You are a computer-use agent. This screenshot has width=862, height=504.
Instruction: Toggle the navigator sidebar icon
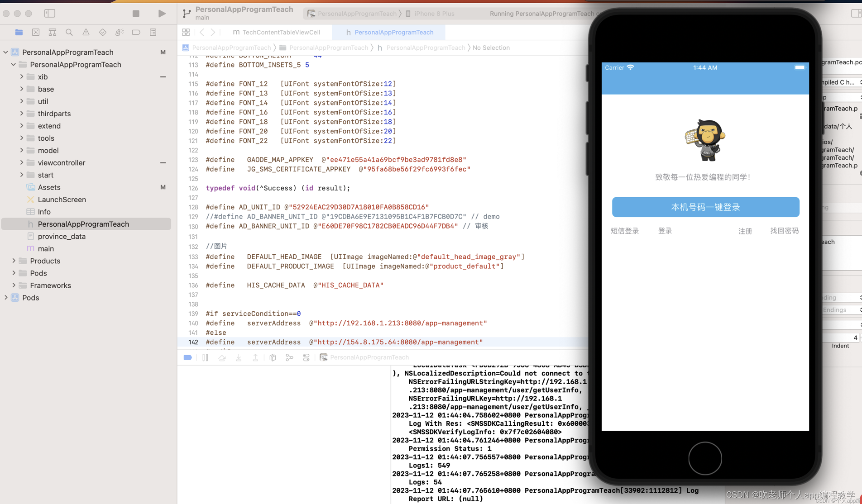pos(50,14)
